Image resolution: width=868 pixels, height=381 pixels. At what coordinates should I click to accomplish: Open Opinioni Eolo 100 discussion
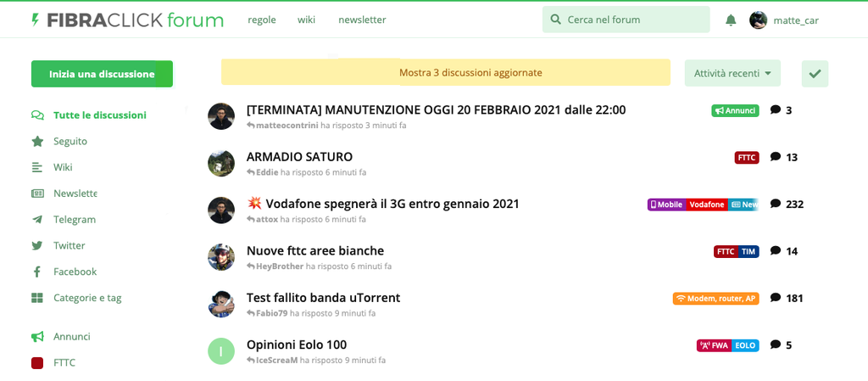297,345
